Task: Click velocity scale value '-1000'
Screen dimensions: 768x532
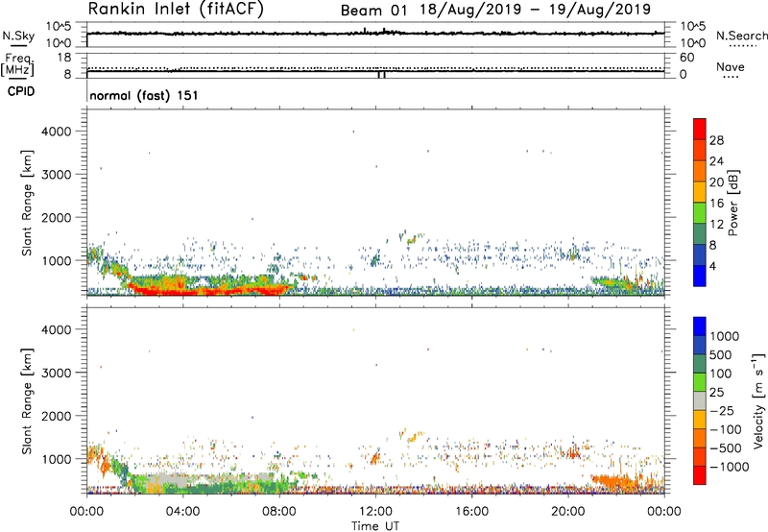Action: [730, 467]
